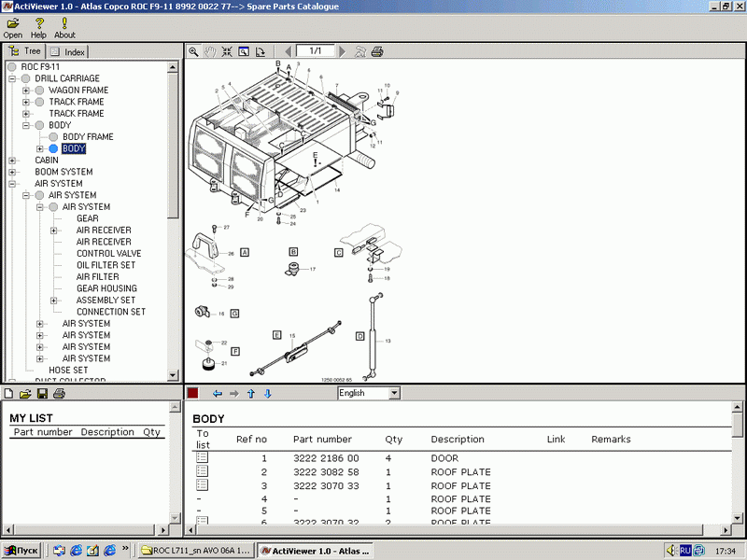This screenshot has width=747, height=560.
Task: Click the blue left arrow in parts toolbar
Action: point(217,394)
